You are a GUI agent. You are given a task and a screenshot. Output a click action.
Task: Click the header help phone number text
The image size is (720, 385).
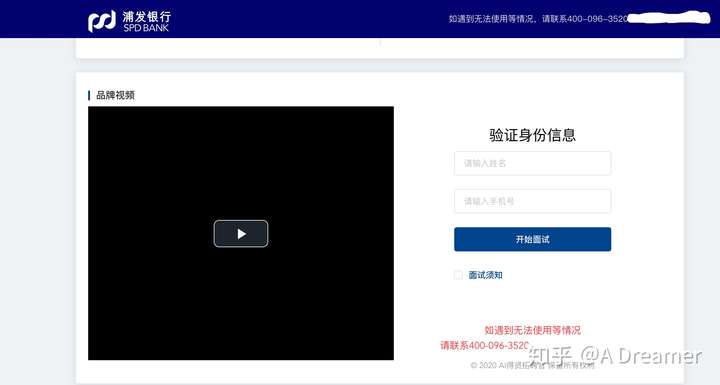538,19
